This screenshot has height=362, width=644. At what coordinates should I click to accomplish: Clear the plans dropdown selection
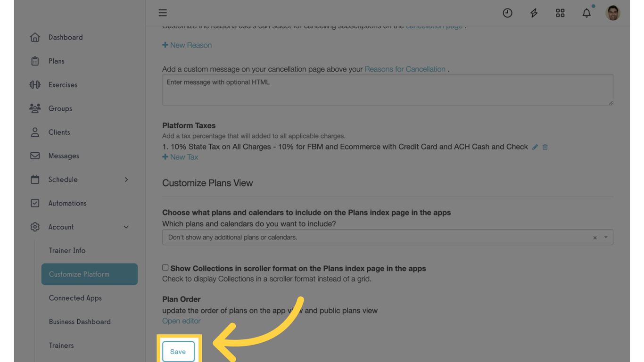595,238
